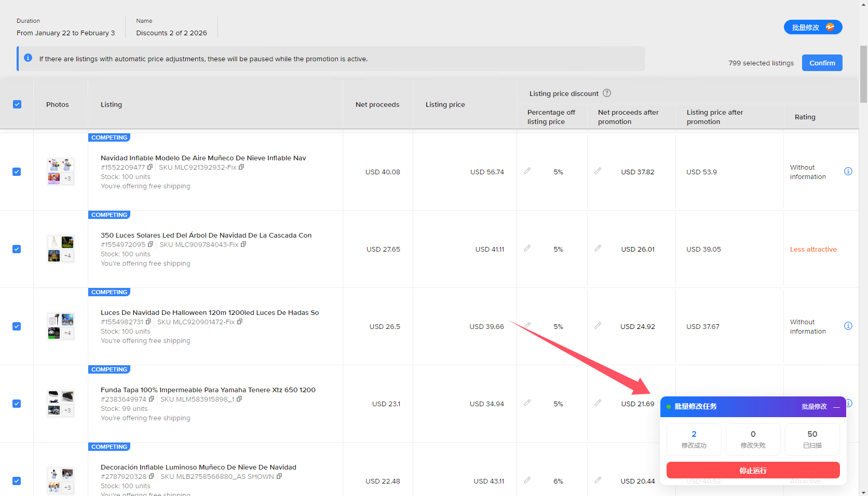
Task: Edit percentage off for Funda Tapa Yamaha listing
Action: point(527,403)
